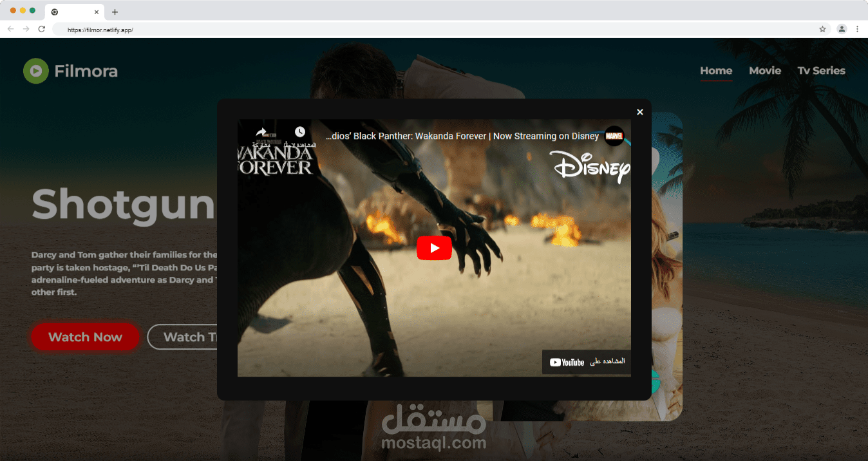Image resolution: width=868 pixels, height=461 pixels.
Task: Open browser three-dot menu
Action: 857,29
